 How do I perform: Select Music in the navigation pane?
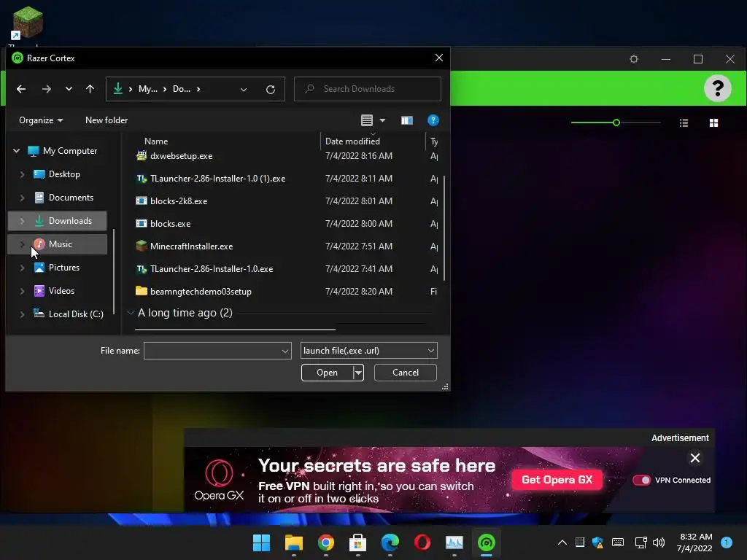57,244
